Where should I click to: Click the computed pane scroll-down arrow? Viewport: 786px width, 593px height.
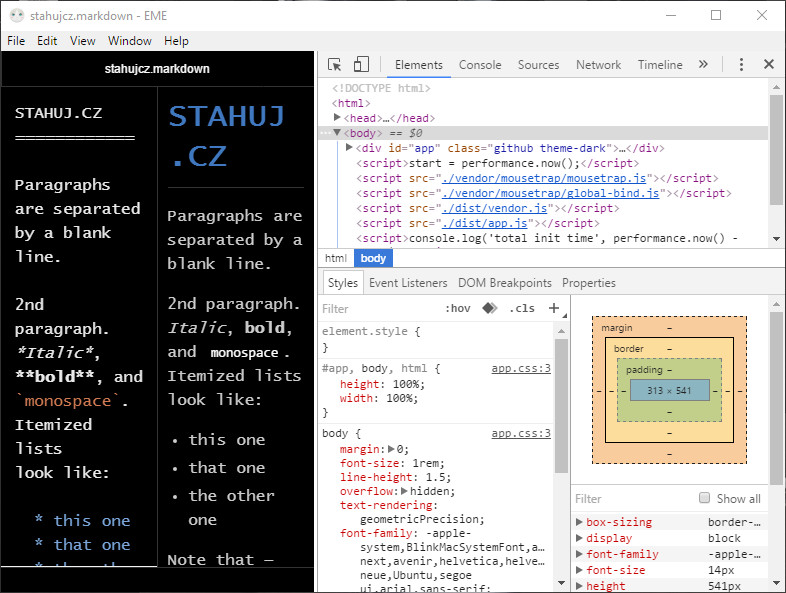[776, 583]
